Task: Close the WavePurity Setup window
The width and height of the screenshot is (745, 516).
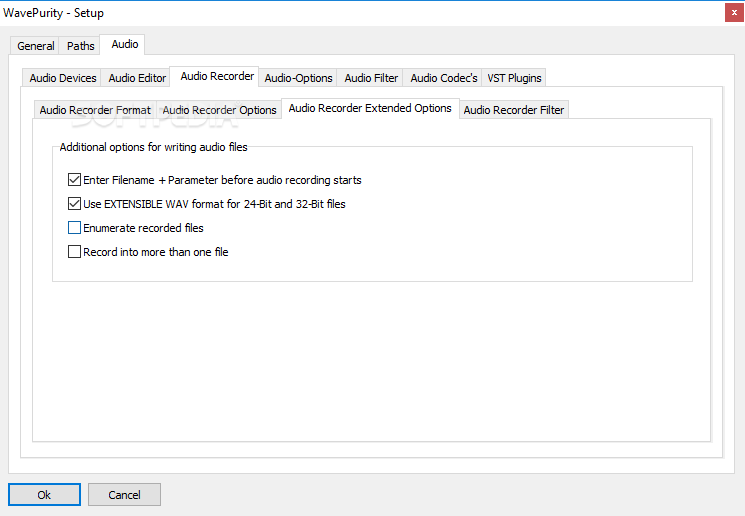Action: coord(734,13)
